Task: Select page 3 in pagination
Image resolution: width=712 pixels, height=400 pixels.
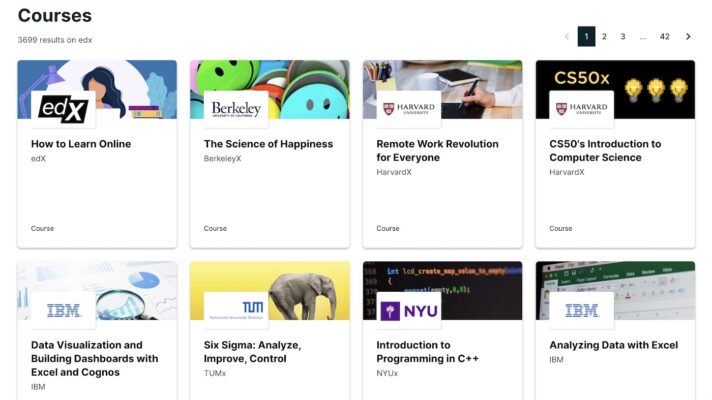Action: click(x=622, y=36)
